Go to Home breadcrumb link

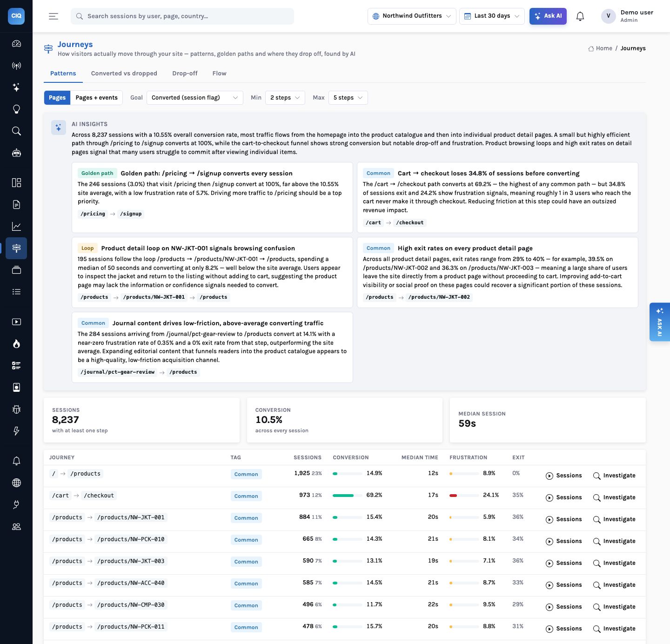click(x=600, y=48)
